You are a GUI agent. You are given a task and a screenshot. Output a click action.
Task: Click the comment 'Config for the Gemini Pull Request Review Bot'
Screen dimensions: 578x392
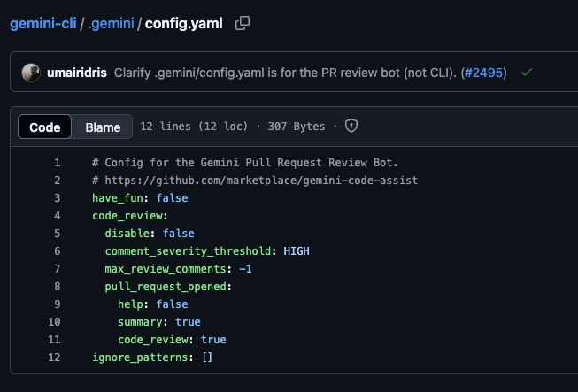click(x=245, y=163)
